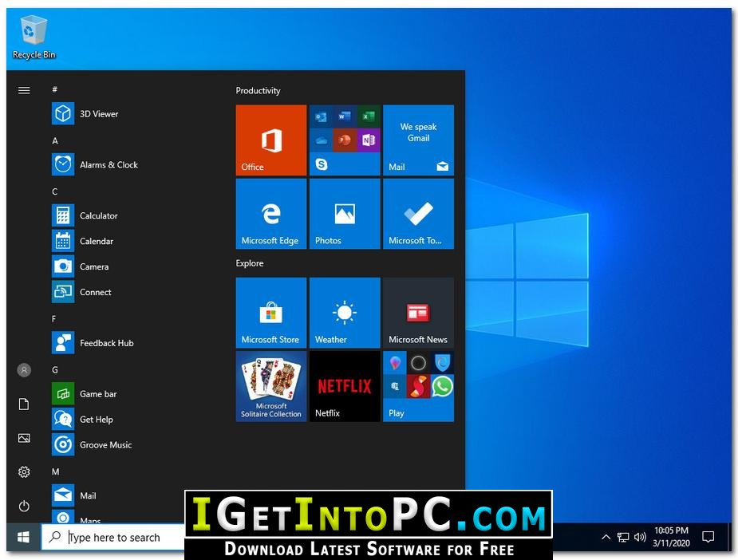Viewport: 738px width, 560px height.
Task: Click the user account icon in Start sidebar
Action: (x=24, y=370)
